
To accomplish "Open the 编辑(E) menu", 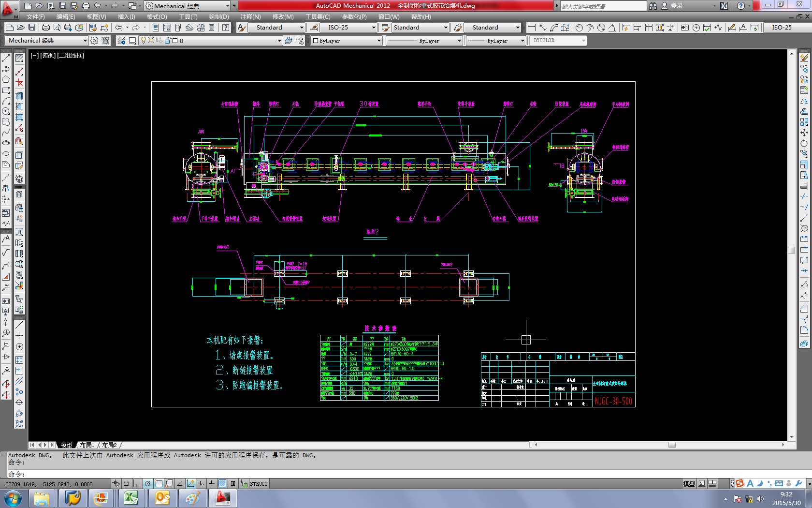I will [x=66, y=17].
